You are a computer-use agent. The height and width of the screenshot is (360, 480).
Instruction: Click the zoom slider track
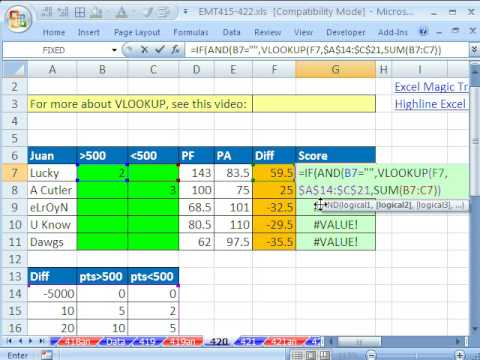[416, 355]
